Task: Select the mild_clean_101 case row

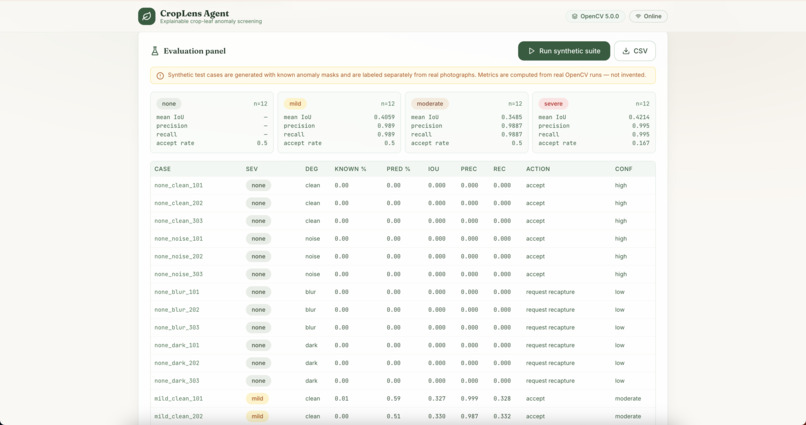Action: (403, 399)
